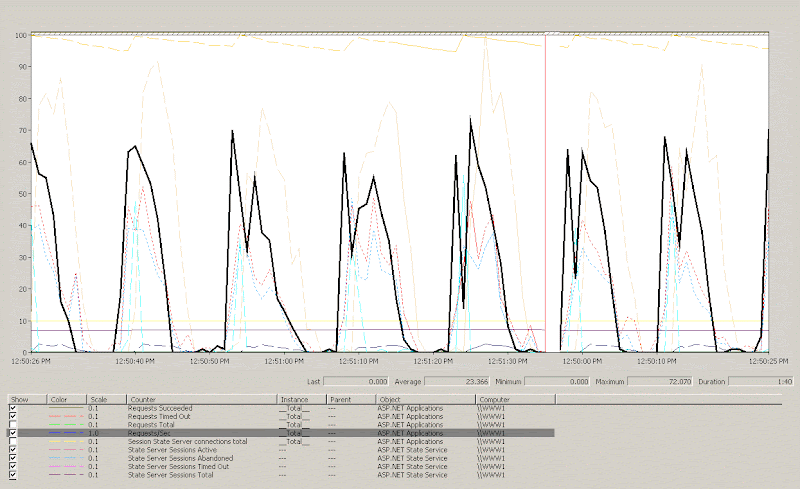Viewport: 800px width, 489px height.
Task: Click color swatch for State Server Sessions Timed Out
Action: (x=64, y=466)
